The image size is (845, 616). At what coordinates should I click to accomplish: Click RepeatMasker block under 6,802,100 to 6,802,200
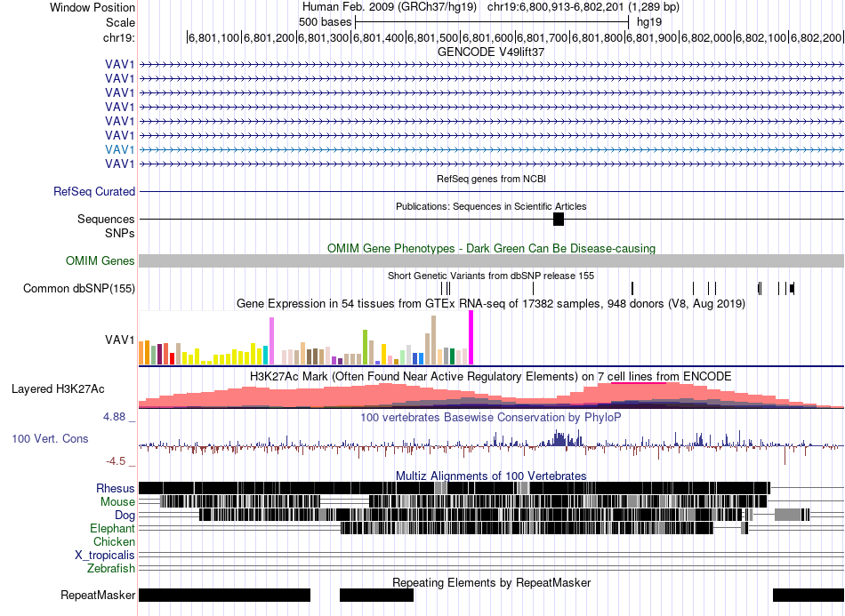pyautogui.click(x=809, y=595)
